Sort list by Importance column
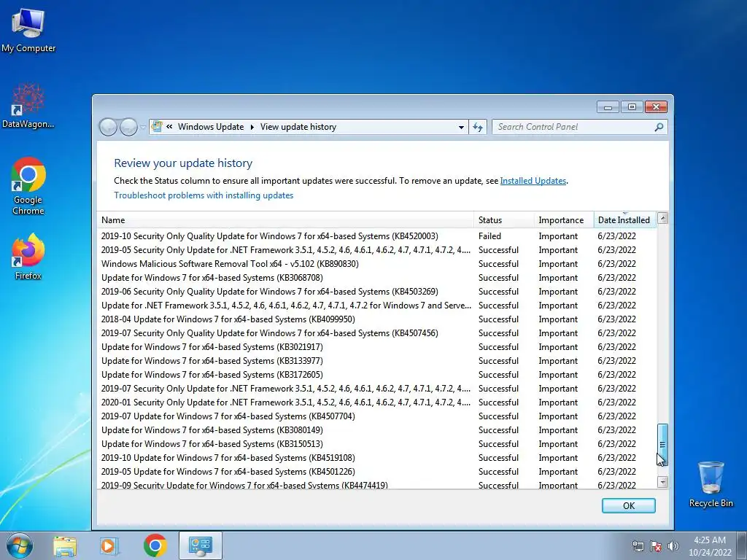The image size is (747, 560). 565,220
